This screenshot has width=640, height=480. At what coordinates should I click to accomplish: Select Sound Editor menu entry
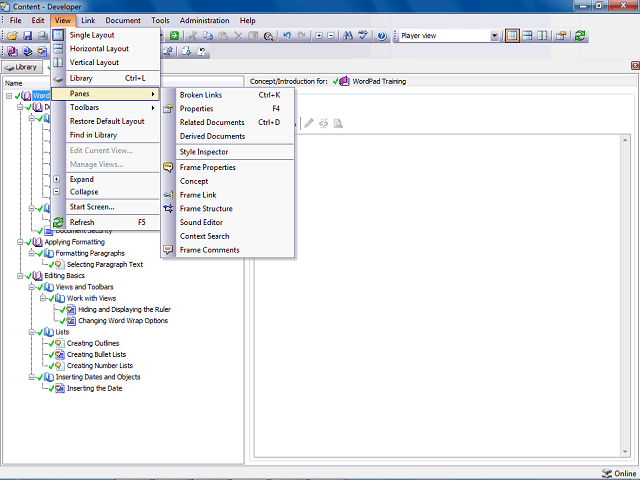(x=229, y=222)
